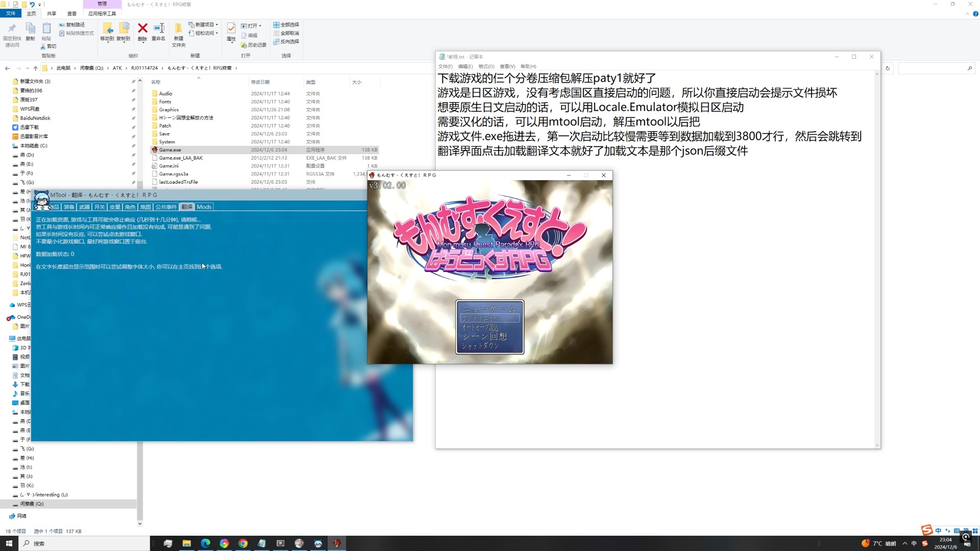Switch to MTool Mods tab
Image resolution: width=980 pixels, height=551 pixels.
pos(204,207)
